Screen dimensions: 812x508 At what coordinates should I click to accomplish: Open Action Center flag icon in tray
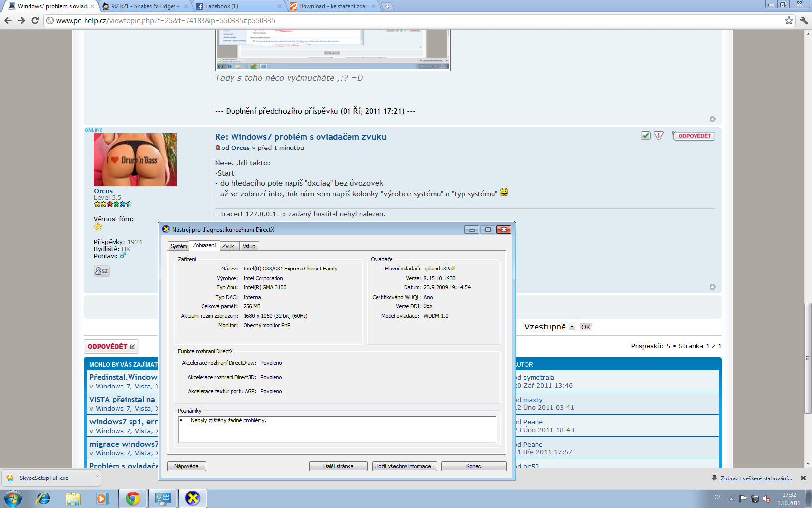743,499
